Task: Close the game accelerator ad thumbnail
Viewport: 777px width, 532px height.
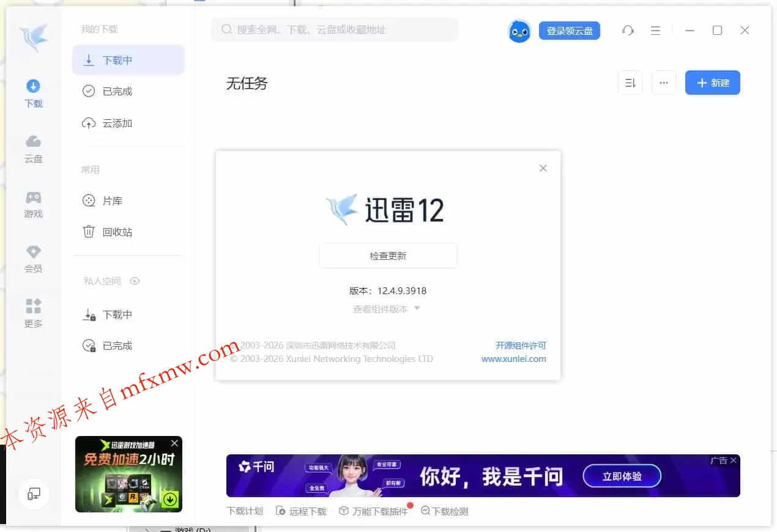Action: (x=175, y=443)
